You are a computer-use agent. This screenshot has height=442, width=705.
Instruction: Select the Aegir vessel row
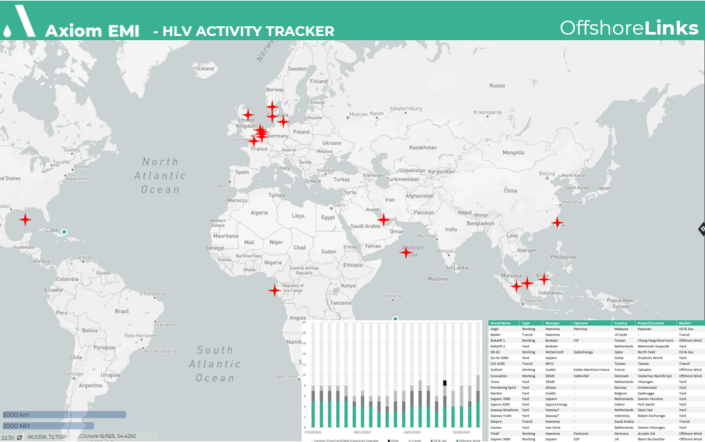pos(597,329)
